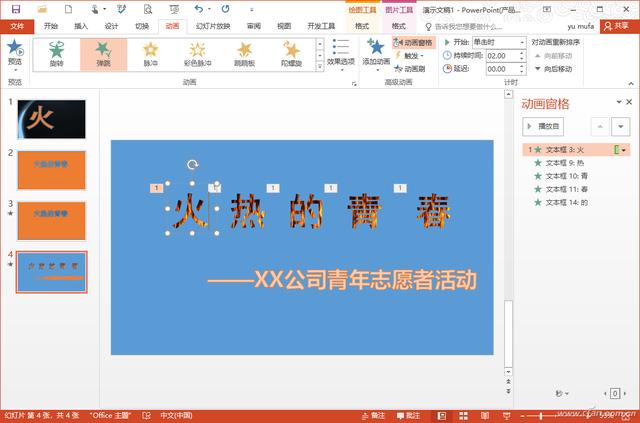The image size is (640, 423).
Task: Toggle 备注 notes in status bar
Action: pyautogui.click(x=373, y=416)
